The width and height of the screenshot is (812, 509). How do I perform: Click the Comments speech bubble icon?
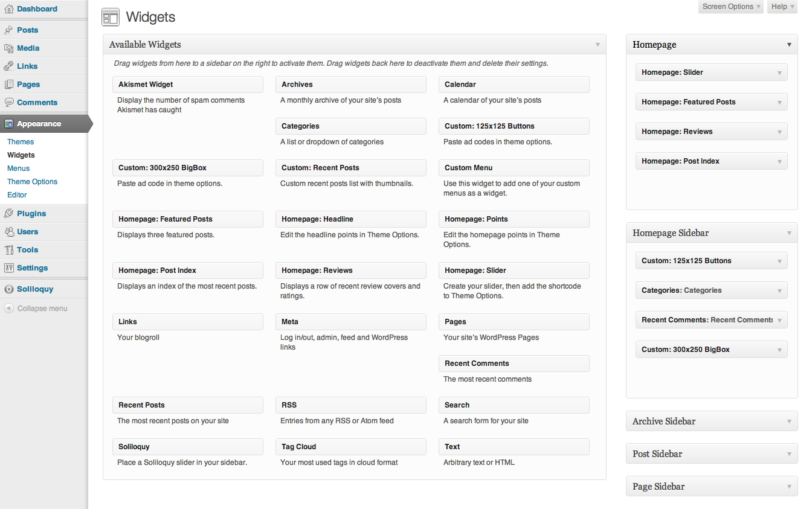point(8,103)
